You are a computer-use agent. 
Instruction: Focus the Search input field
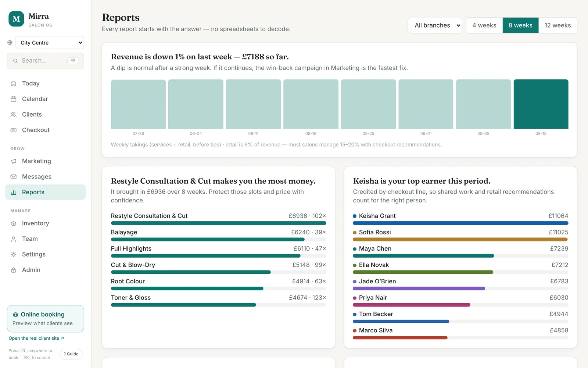pos(46,61)
